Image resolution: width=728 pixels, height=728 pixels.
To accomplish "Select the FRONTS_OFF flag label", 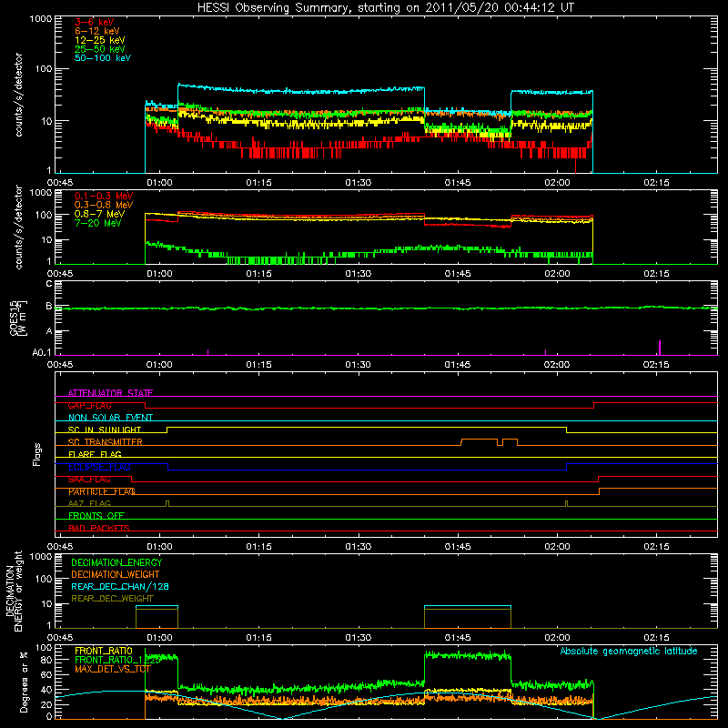I will click(x=96, y=515).
